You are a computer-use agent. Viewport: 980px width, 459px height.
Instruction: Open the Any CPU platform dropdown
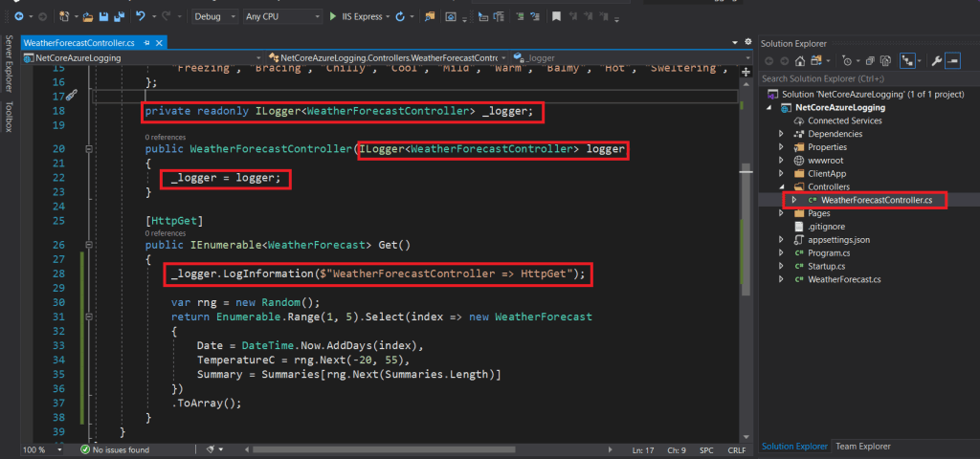coord(282,16)
